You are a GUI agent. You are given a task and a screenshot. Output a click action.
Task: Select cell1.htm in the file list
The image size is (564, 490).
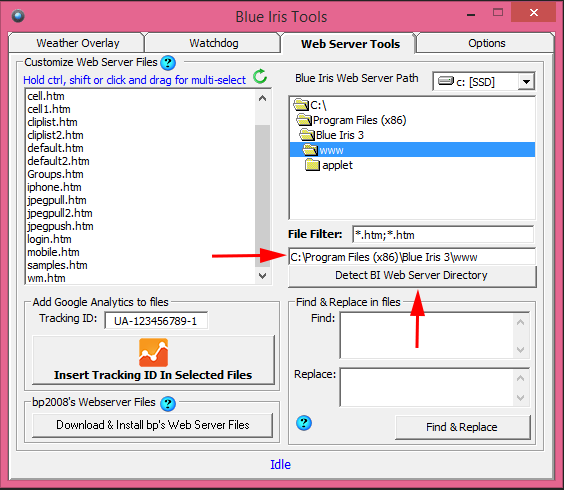point(49,109)
